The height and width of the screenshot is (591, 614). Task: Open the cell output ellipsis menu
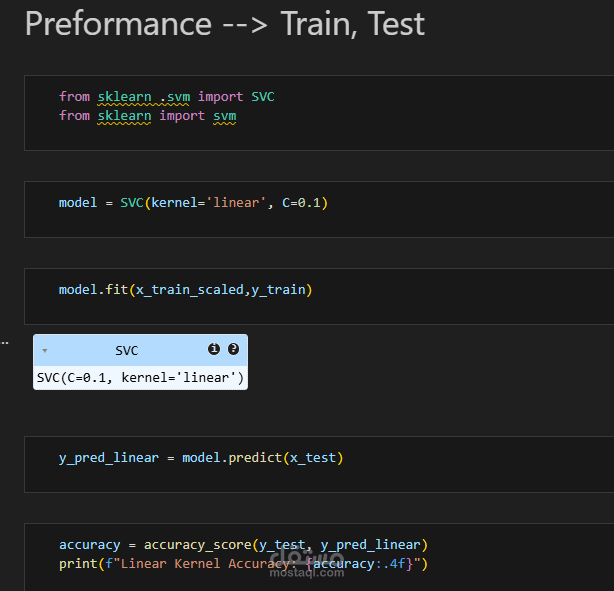(x=4, y=343)
